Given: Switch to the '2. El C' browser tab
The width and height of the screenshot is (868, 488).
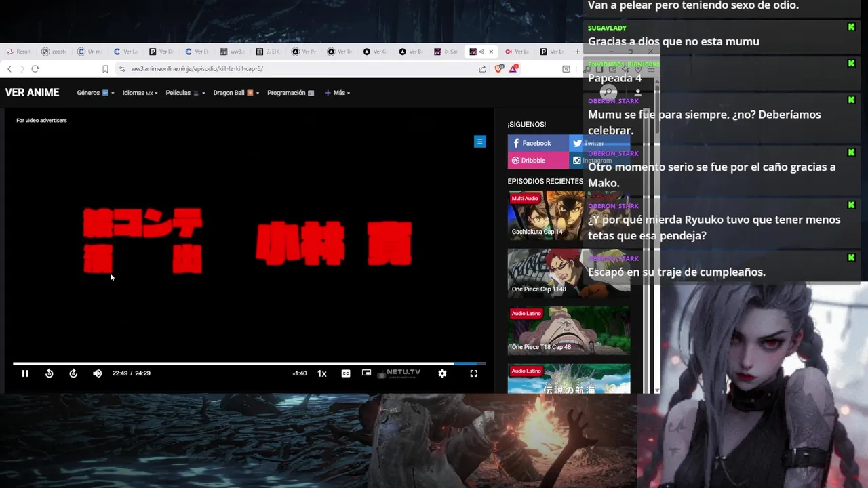Looking at the screenshot, I should click(268, 52).
